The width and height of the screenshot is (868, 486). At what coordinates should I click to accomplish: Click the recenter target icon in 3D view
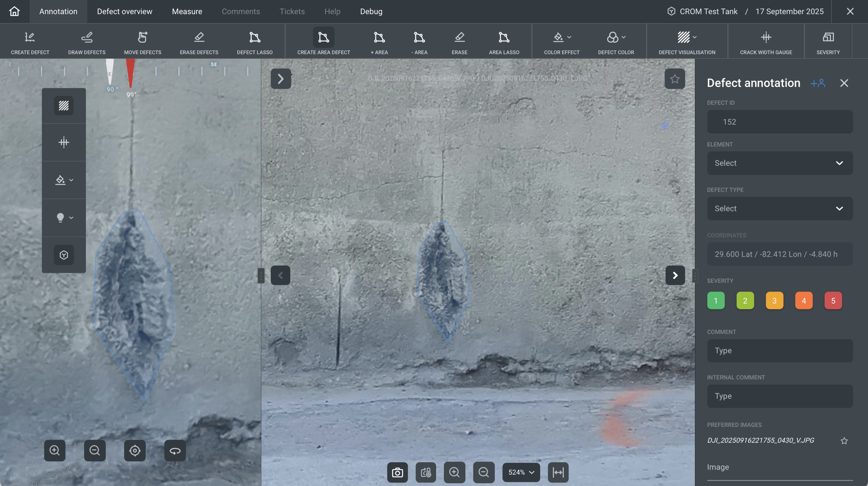pyautogui.click(x=135, y=450)
